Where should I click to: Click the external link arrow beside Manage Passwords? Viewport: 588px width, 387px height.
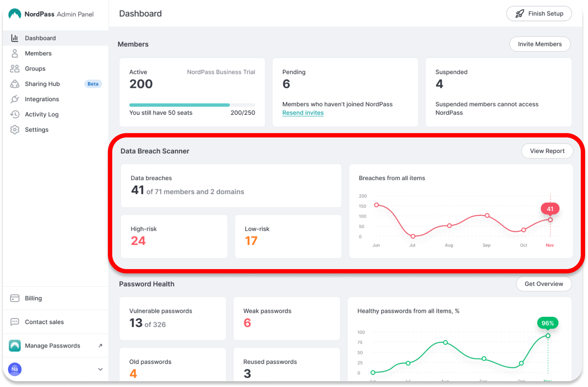(x=100, y=346)
